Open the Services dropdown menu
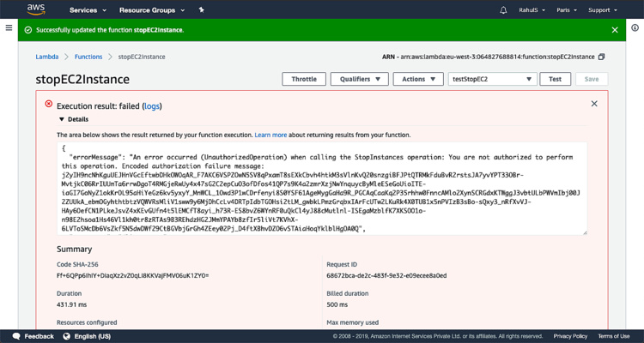This screenshot has width=644, height=343. (x=87, y=10)
